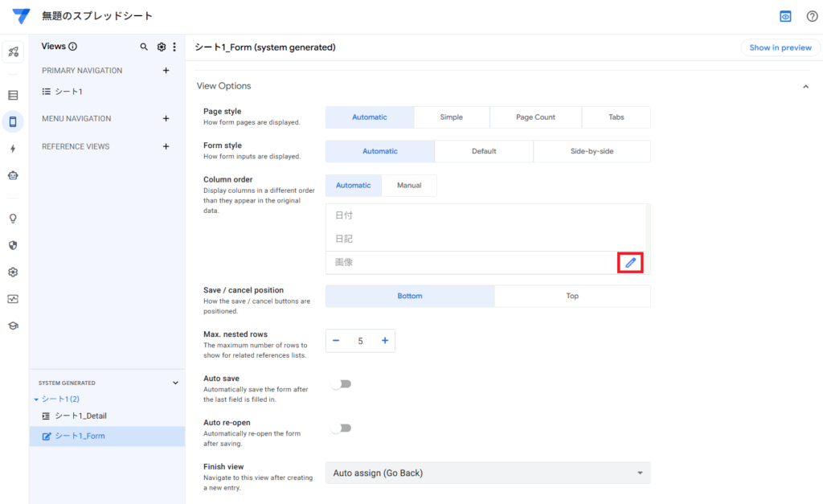Open the Finish view dropdown
Image resolution: width=823 pixels, height=504 pixels.
coord(488,473)
